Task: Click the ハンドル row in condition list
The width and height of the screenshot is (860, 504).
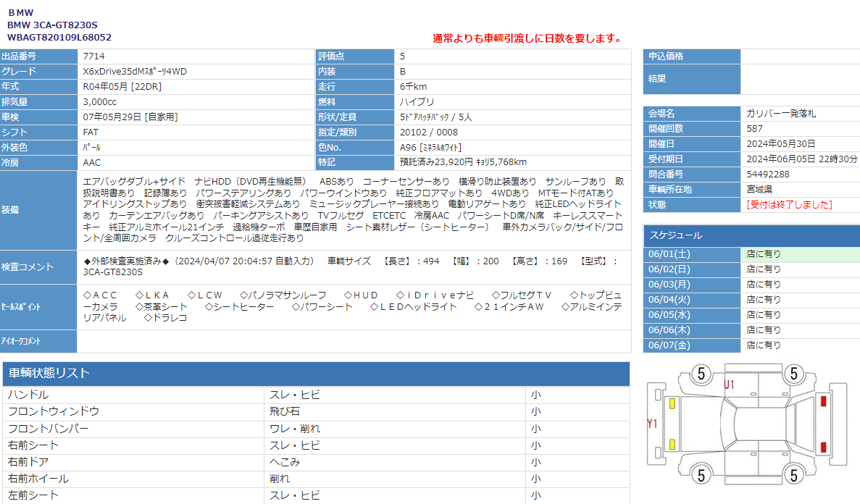Action: tap(134, 395)
